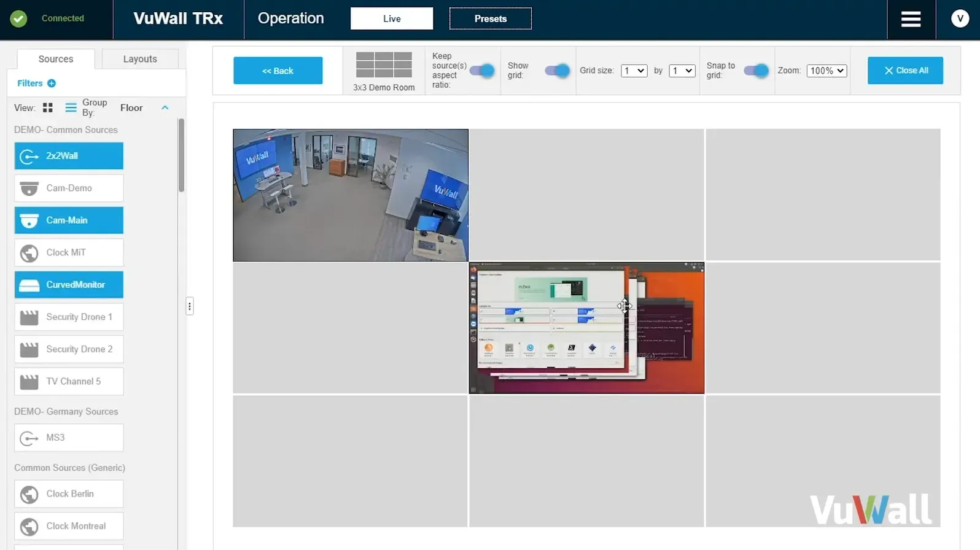Click the user profile avatar icon
980x550 pixels.
tap(960, 19)
